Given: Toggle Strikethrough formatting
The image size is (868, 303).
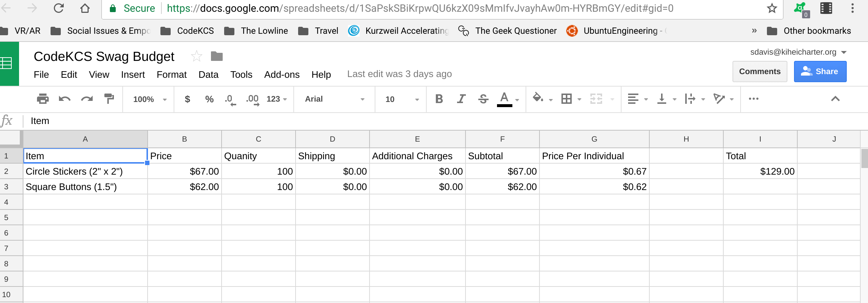Looking at the screenshot, I should tap(483, 99).
